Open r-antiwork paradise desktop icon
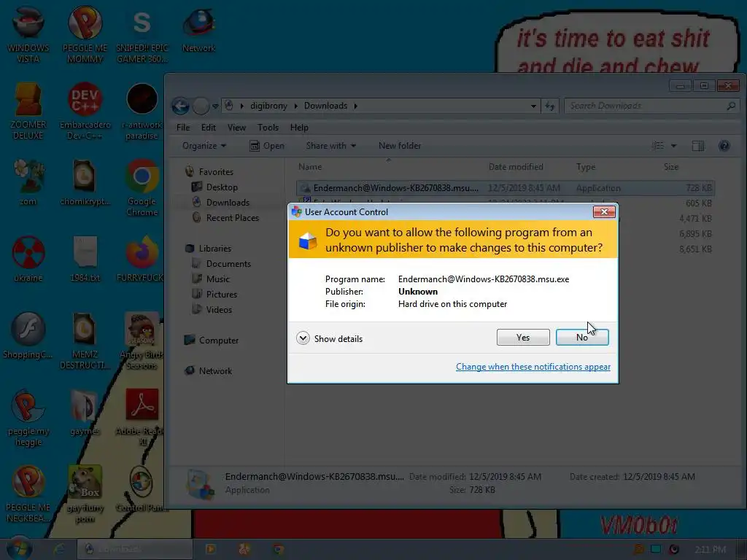Image resolution: width=747 pixels, height=560 pixels. (142, 111)
